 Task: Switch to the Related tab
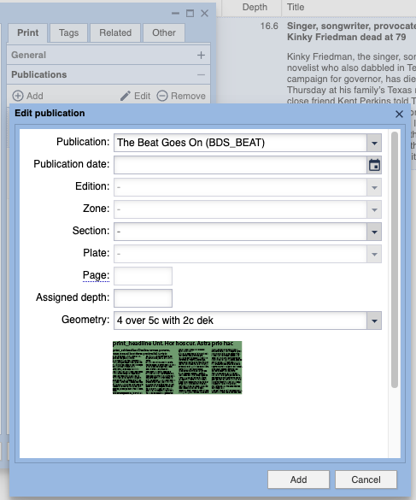[x=115, y=33]
